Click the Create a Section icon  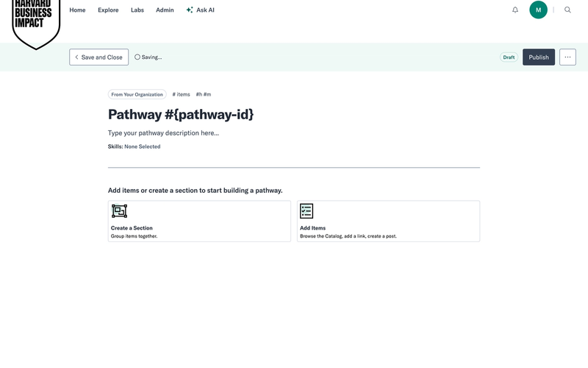pos(119,211)
